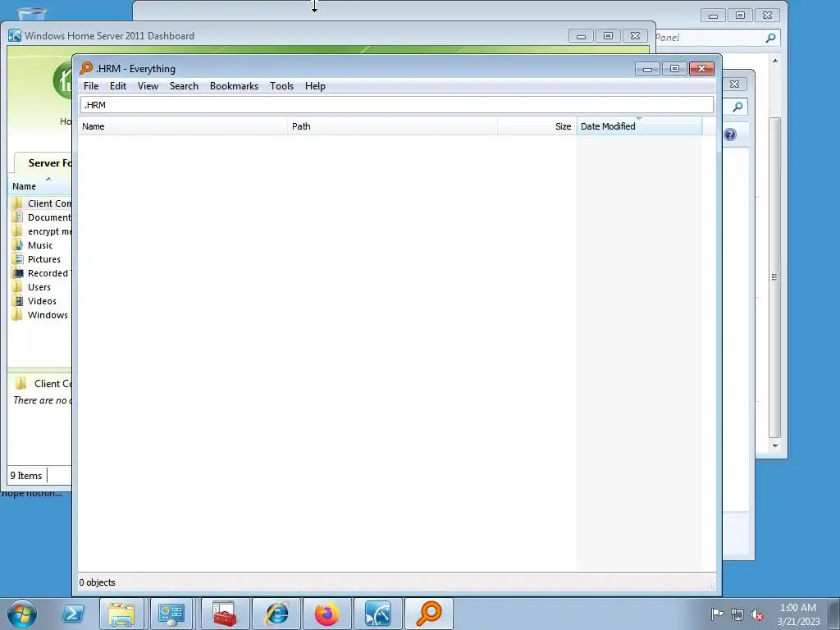Open Server Manager taskbar icon
This screenshot has width=840, height=630.
click(x=171, y=614)
